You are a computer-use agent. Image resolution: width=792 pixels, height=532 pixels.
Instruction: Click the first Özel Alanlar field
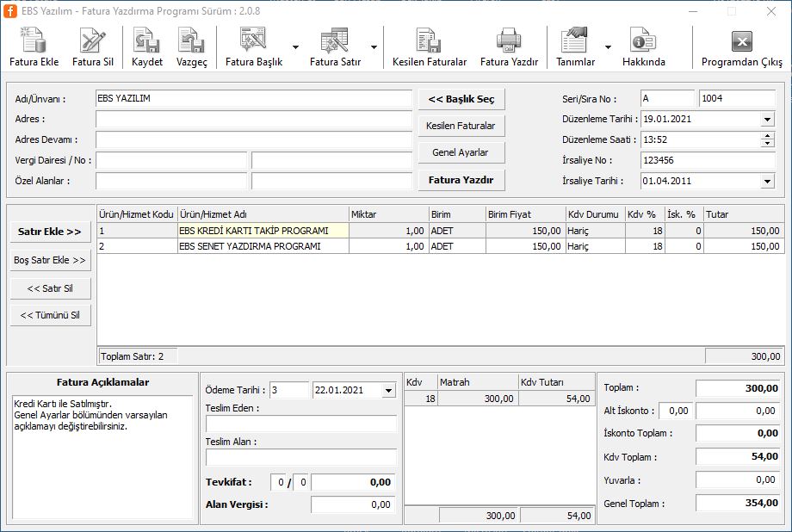[171, 181]
